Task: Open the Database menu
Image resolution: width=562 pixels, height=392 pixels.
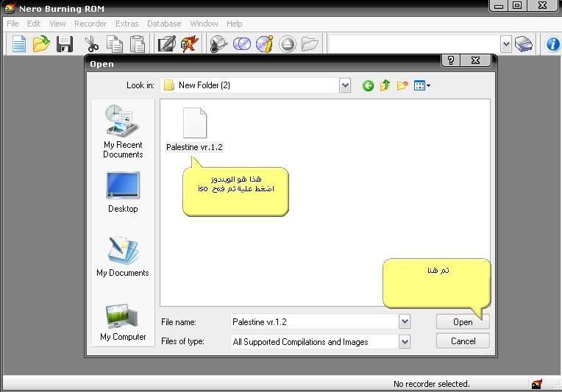Action: point(164,24)
